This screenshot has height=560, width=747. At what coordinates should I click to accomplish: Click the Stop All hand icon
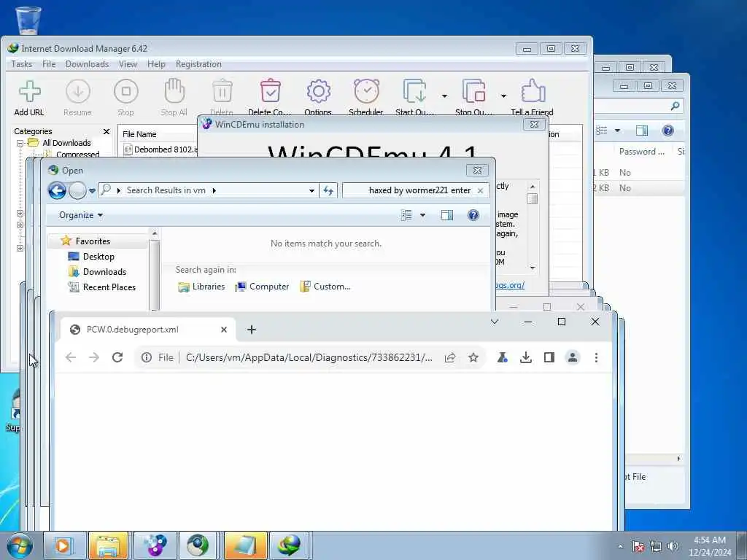coord(174,91)
